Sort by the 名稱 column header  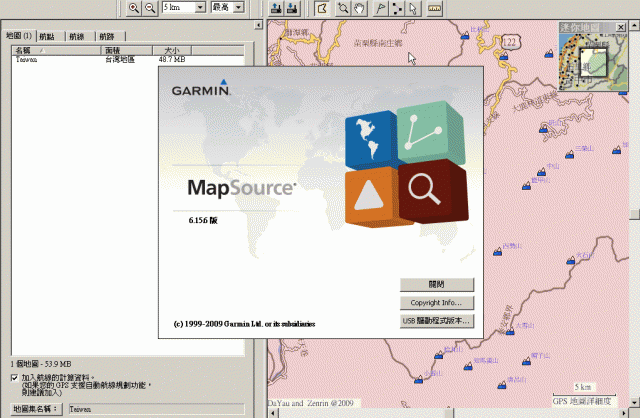[x=56, y=50]
